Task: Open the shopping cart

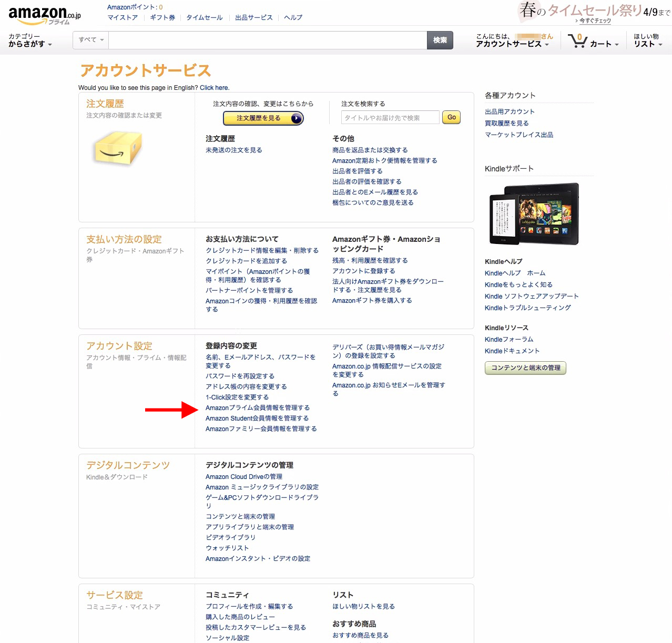Action: (x=592, y=42)
